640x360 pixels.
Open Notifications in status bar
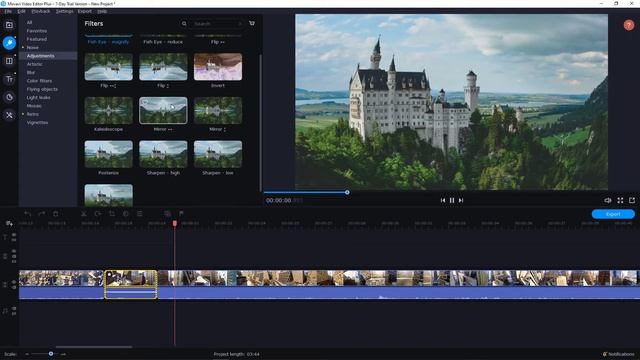(x=619, y=354)
